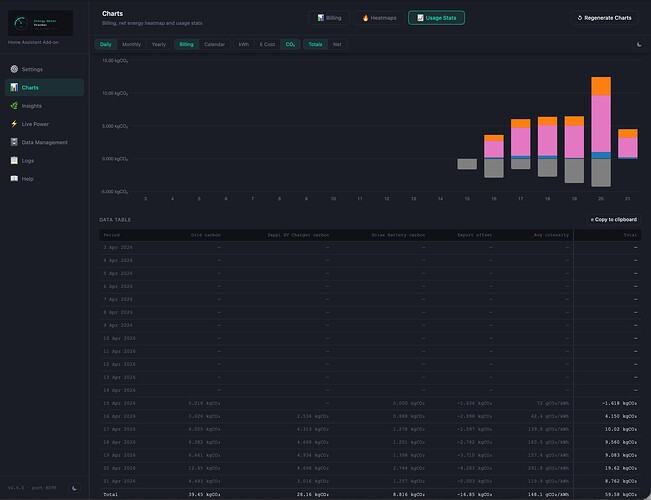Select the Data Management icon
This screenshot has height=500, width=651.
[x=14, y=142]
